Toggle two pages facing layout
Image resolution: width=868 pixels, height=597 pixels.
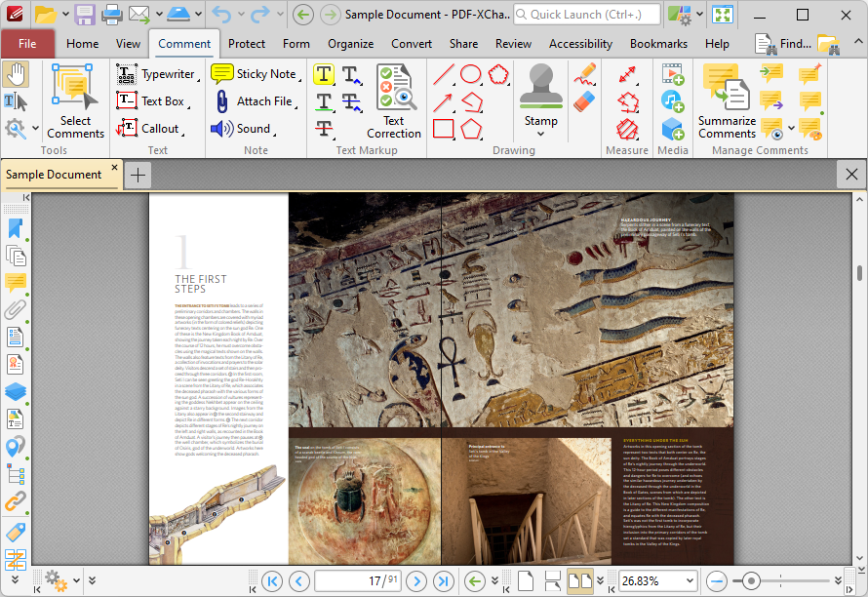click(580, 581)
